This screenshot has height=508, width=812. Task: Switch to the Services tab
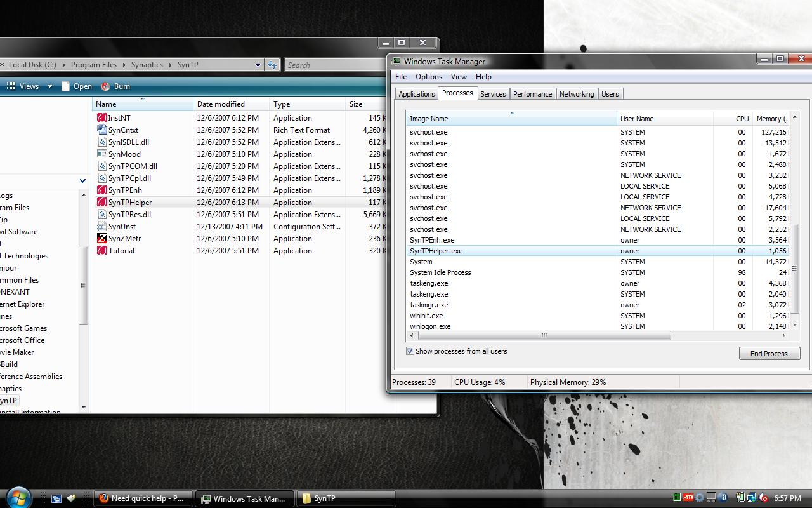tap(493, 94)
